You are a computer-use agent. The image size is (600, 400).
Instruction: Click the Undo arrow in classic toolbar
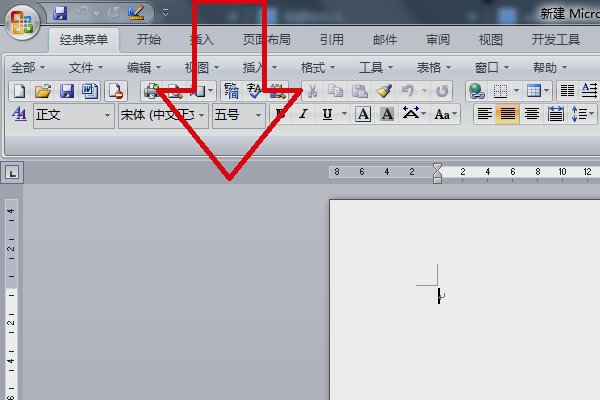coord(408,91)
